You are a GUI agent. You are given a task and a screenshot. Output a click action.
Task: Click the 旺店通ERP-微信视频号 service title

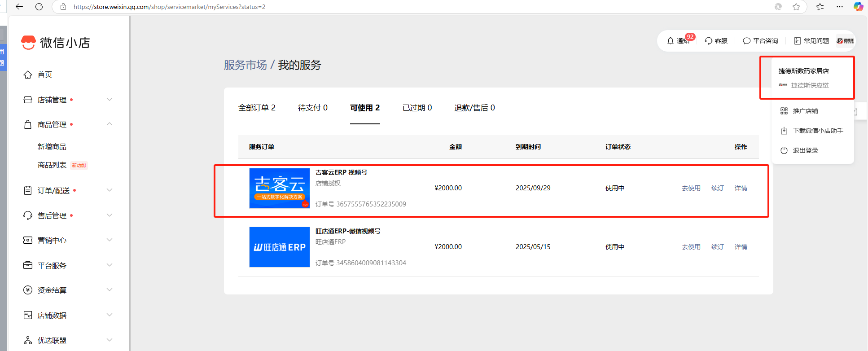point(348,231)
